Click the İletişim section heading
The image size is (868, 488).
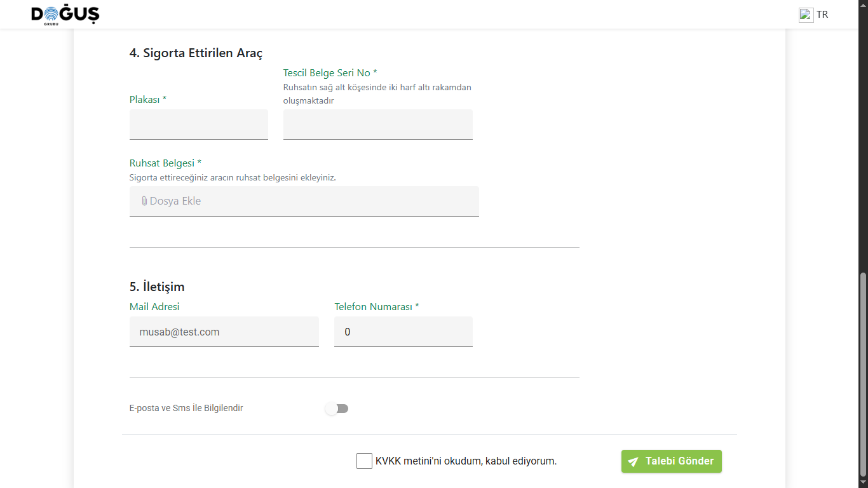click(157, 287)
